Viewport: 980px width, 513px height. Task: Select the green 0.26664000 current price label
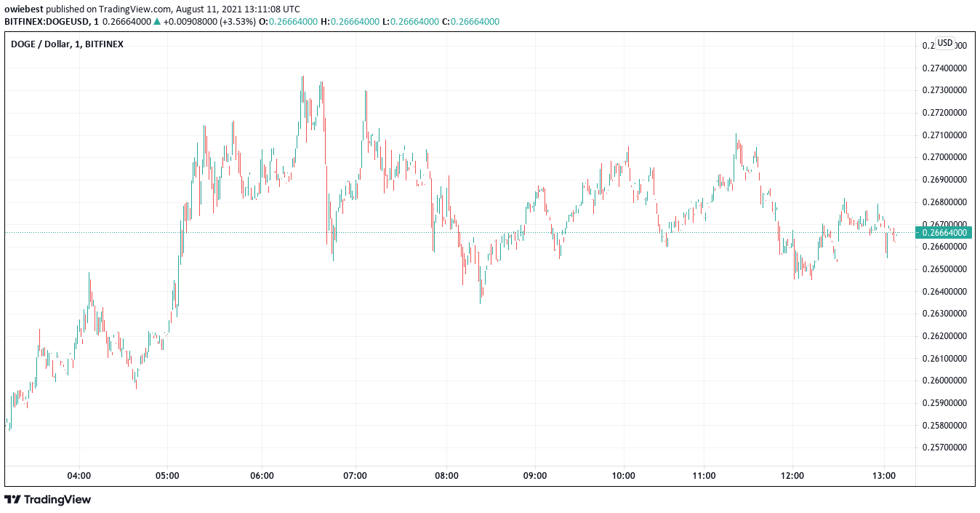[x=944, y=233]
